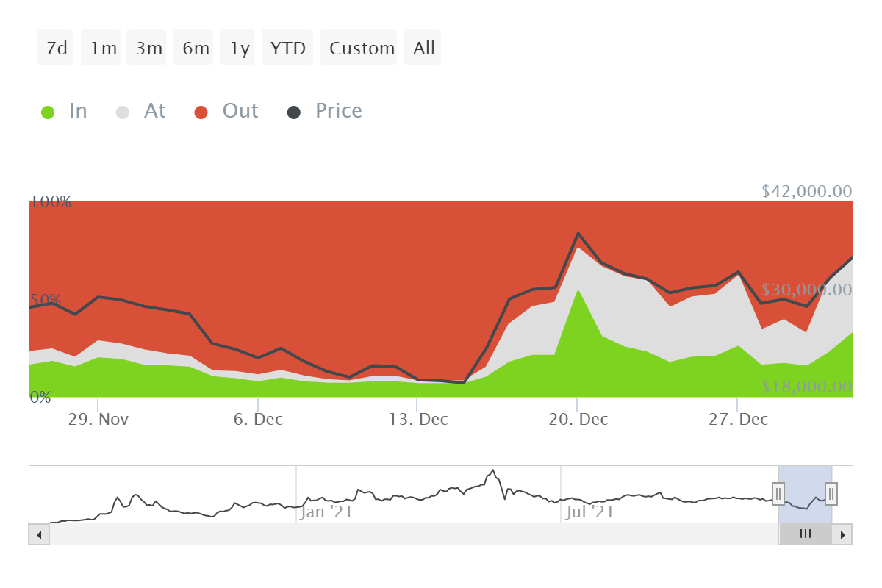Viewport: 882px width, 588px height.
Task: Click the left scroll arrow of navigator
Action: pyautogui.click(x=39, y=534)
